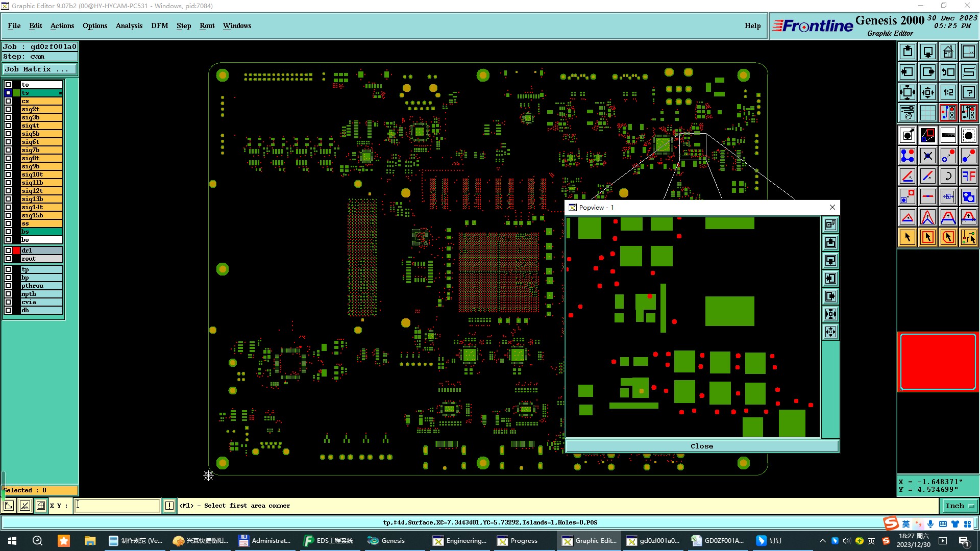980x551 pixels.
Task: Open the Options menu
Action: click(x=95, y=26)
